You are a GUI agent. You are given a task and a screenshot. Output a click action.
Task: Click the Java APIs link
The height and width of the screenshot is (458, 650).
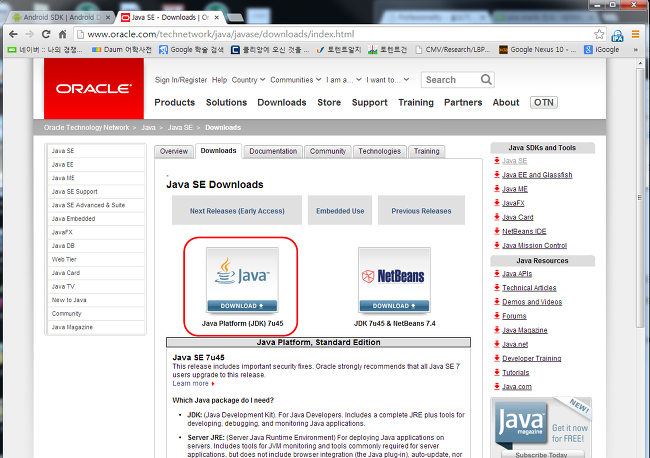click(517, 274)
